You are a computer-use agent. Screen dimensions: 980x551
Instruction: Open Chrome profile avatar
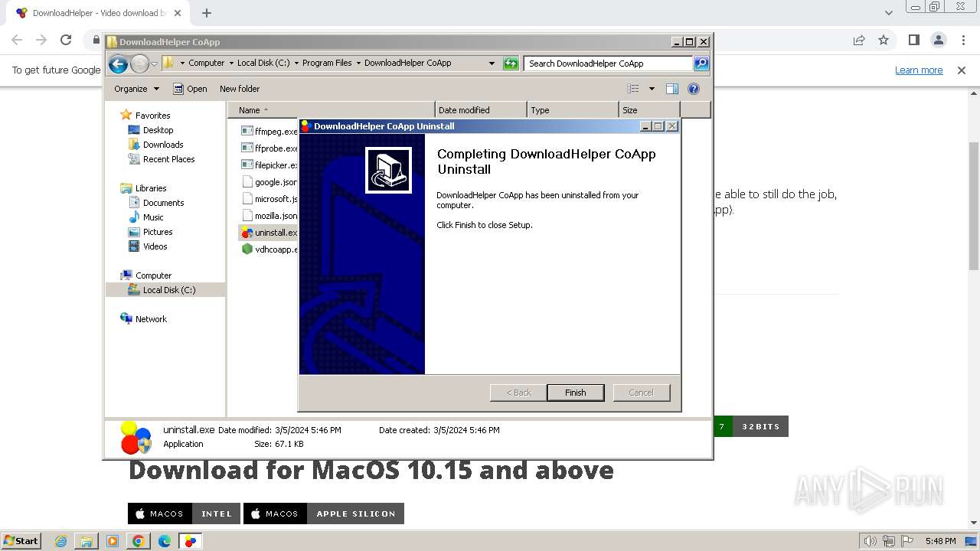[x=938, y=40]
